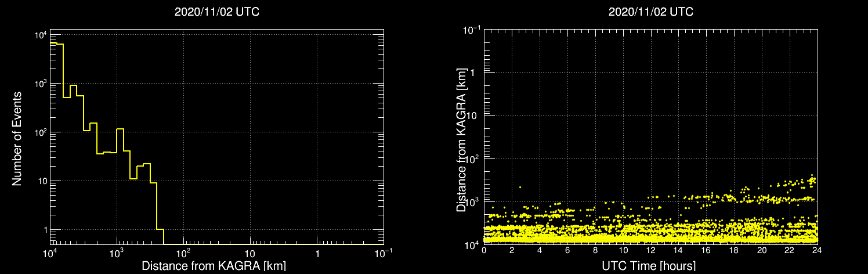The image size is (868, 274).
Task: Click the 10 tick on the histogram's distance axis
Action: pyautogui.click(x=250, y=254)
